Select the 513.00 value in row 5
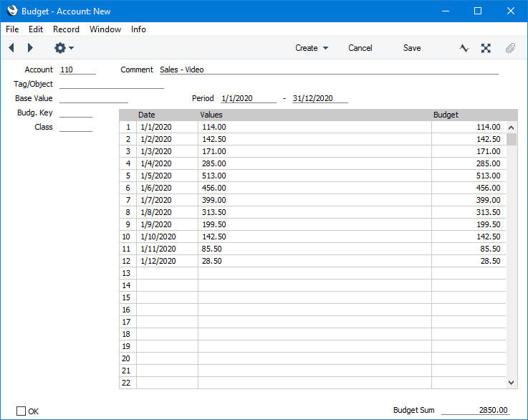Viewport: 528px width, 420px height. click(214, 176)
